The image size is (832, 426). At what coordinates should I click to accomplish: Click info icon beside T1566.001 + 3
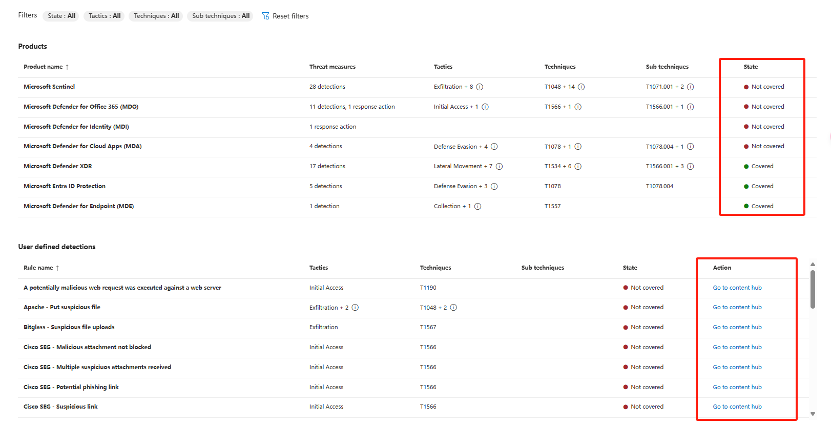tap(690, 167)
